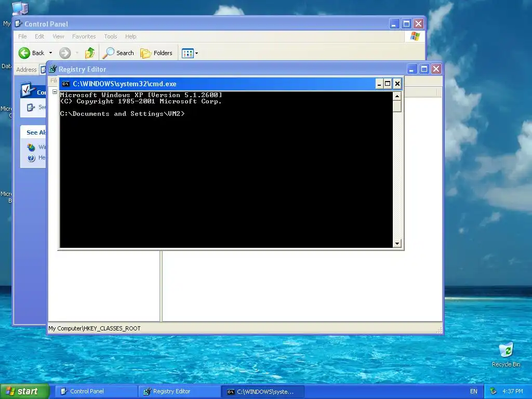The width and height of the screenshot is (532, 399).
Task: Open the Views dropdown button
Action: (190, 53)
